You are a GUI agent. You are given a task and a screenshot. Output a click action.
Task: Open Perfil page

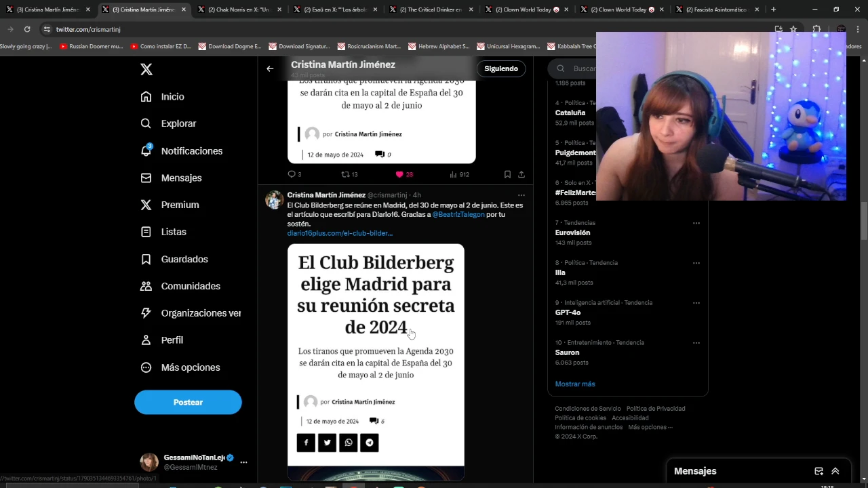click(161, 340)
